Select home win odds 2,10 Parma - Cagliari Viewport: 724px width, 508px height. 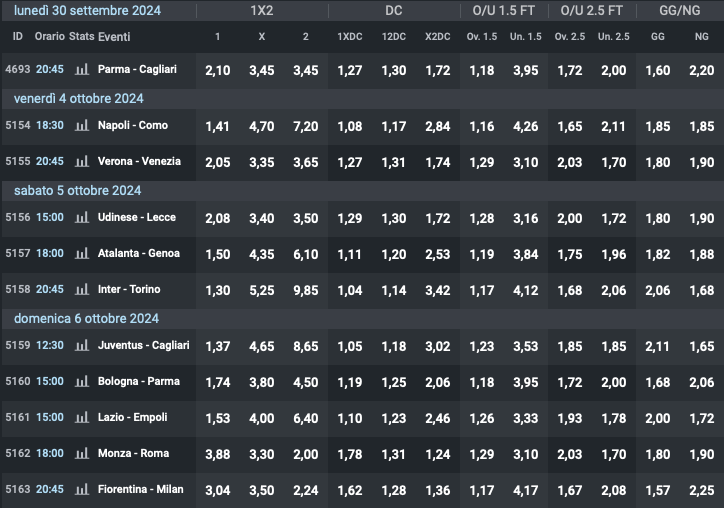point(217,71)
